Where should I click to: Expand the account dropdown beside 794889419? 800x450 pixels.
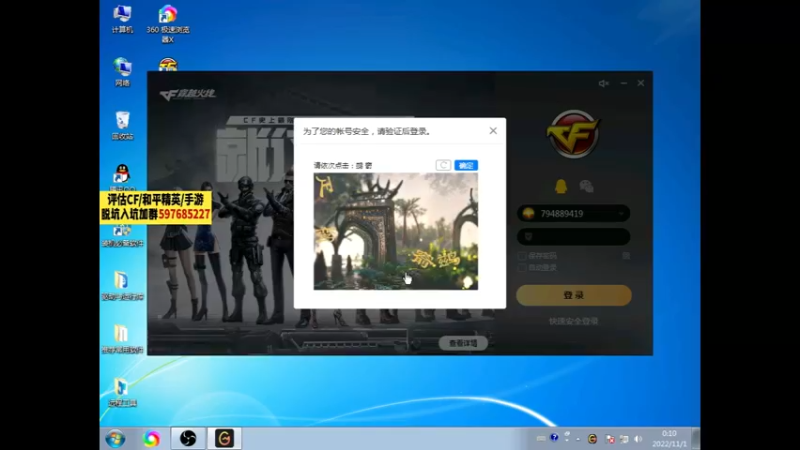(621, 214)
